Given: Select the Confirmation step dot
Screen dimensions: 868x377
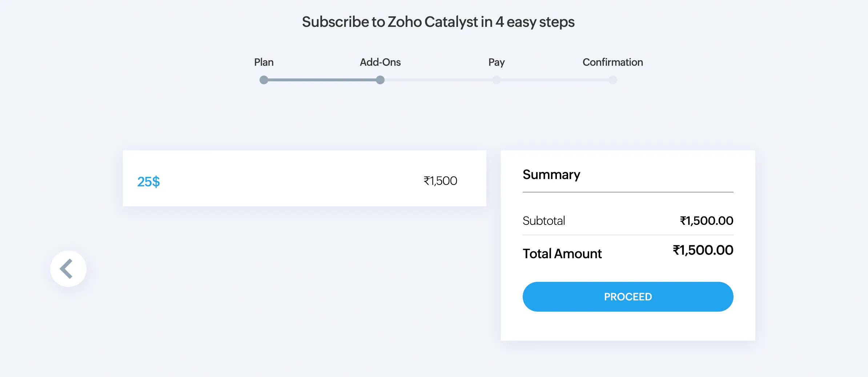Looking at the screenshot, I should [613, 80].
